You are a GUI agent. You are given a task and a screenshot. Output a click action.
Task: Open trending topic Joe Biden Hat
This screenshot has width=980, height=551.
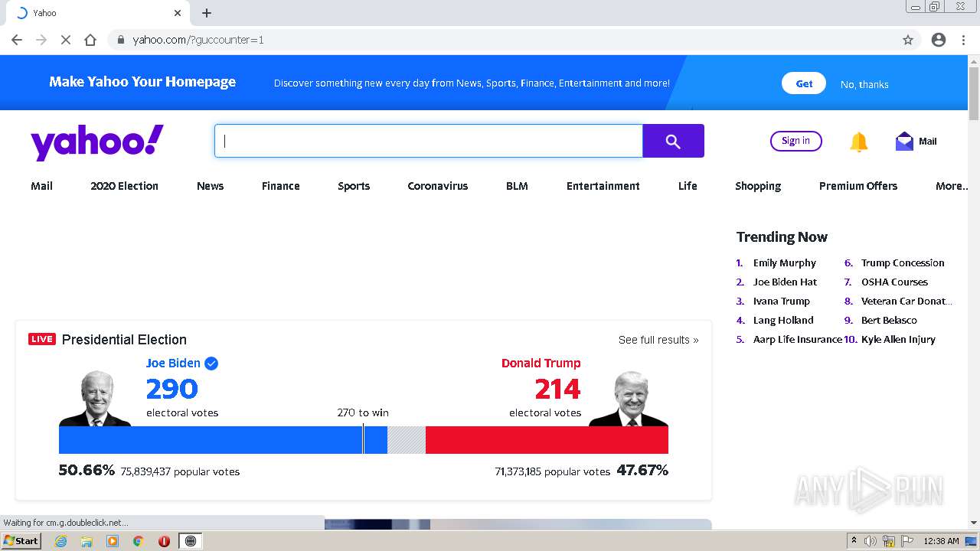pos(785,282)
